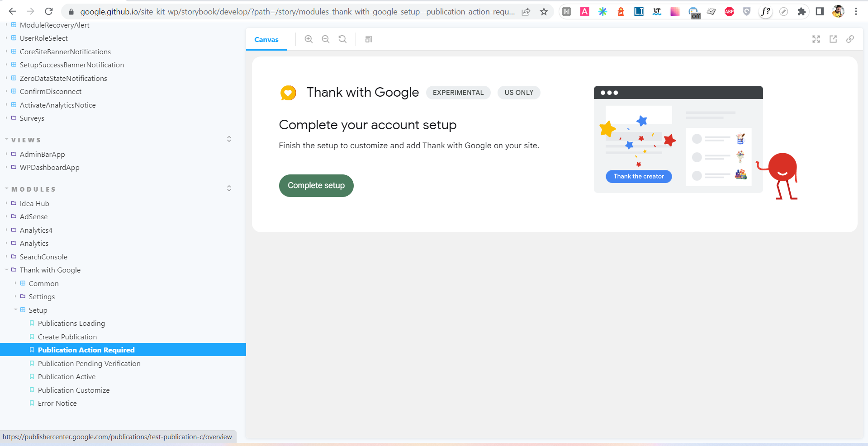Switch to the Canvas tab
Viewport: 868px width, 446px height.
tap(266, 39)
